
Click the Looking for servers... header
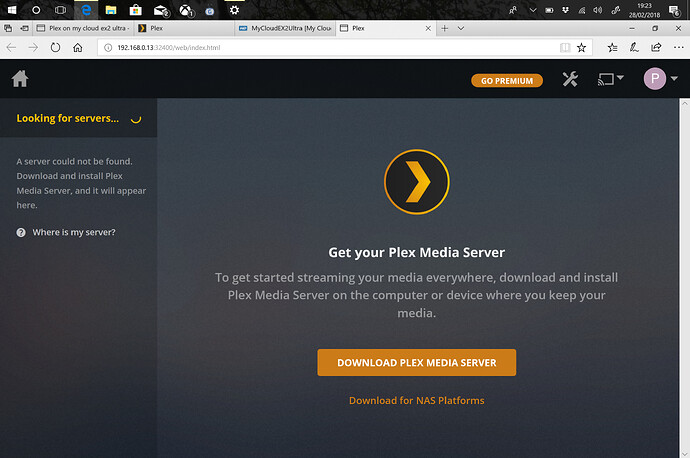(78, 118)
